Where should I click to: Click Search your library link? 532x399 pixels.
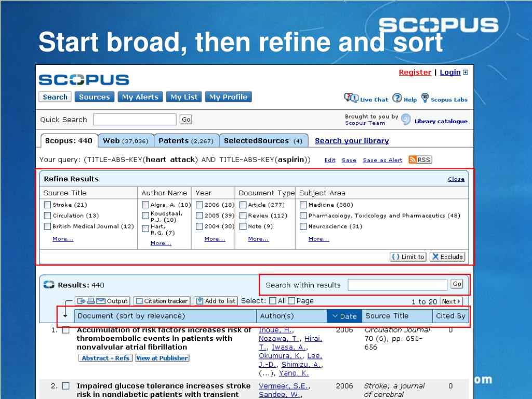(x=352, y=141)
